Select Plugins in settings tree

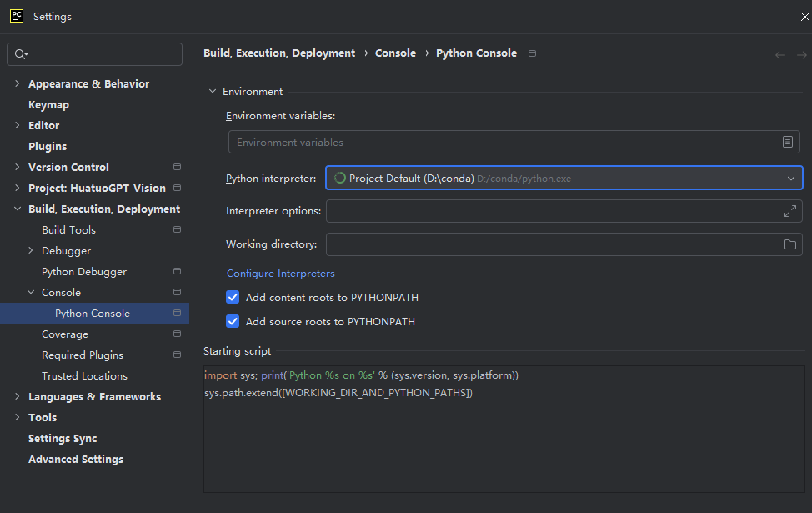48,146
